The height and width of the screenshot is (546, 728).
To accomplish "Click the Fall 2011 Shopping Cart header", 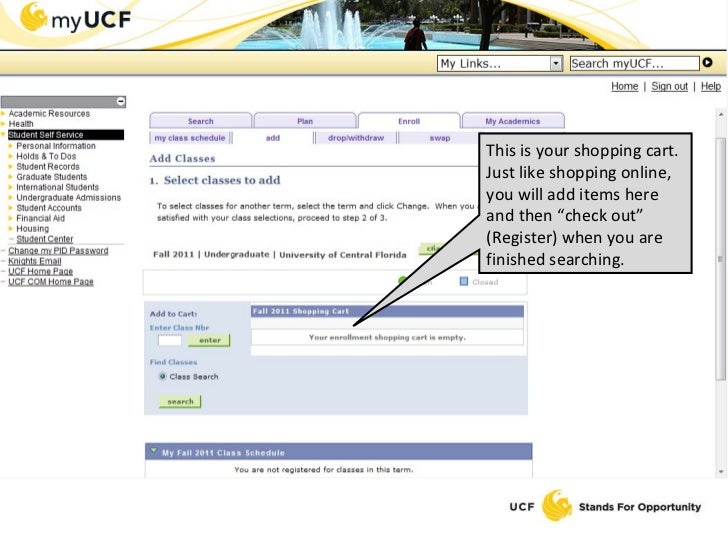I will [387, 312].
